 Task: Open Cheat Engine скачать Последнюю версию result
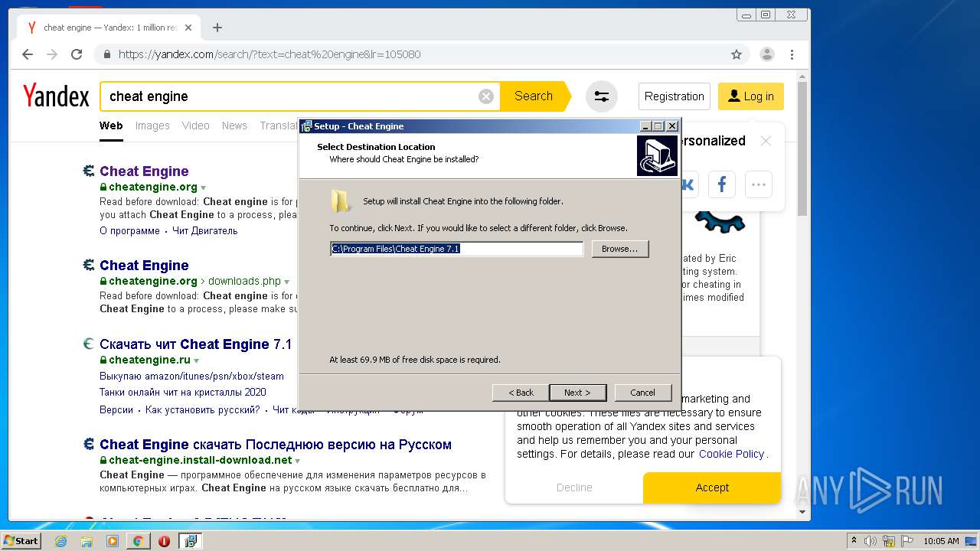(x=276, y=445)
